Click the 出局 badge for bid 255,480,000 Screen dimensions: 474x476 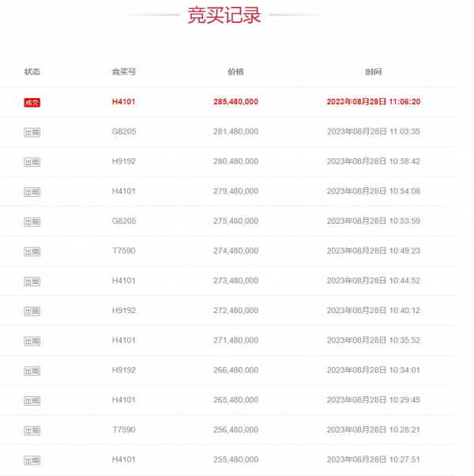tap(32, 460)
